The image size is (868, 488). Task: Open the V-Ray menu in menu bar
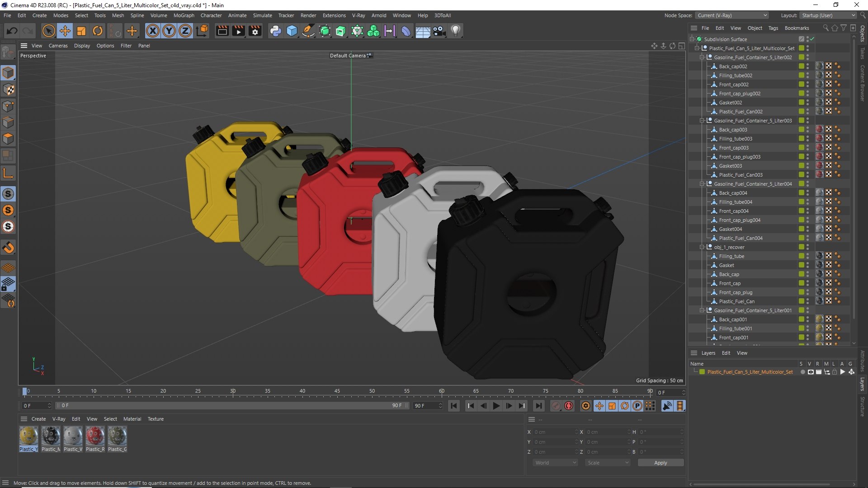359,15
